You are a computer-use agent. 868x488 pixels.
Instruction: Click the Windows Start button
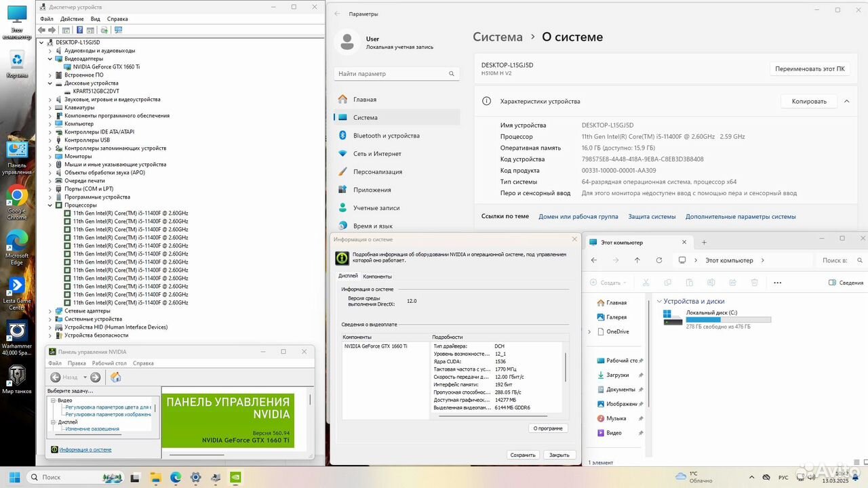[14, 477]
